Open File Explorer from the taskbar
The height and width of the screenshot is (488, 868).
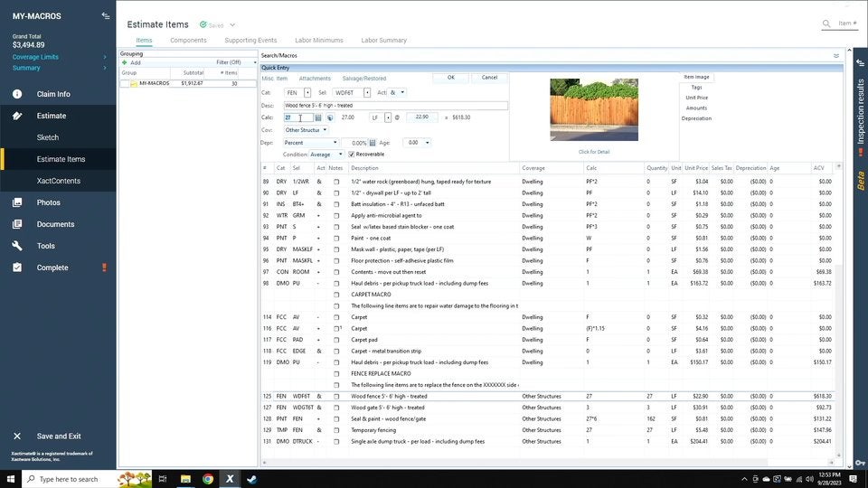[185, 479]
